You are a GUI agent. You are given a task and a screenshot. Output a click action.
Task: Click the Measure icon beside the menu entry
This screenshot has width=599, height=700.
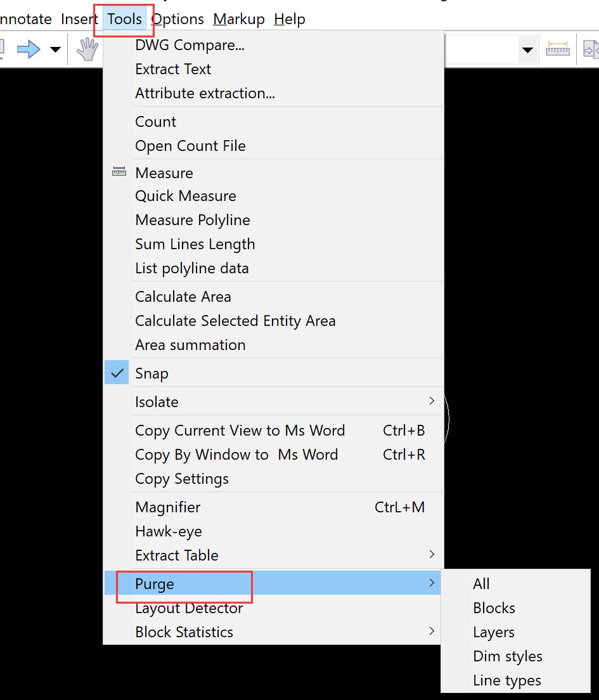tap(119, 171)
